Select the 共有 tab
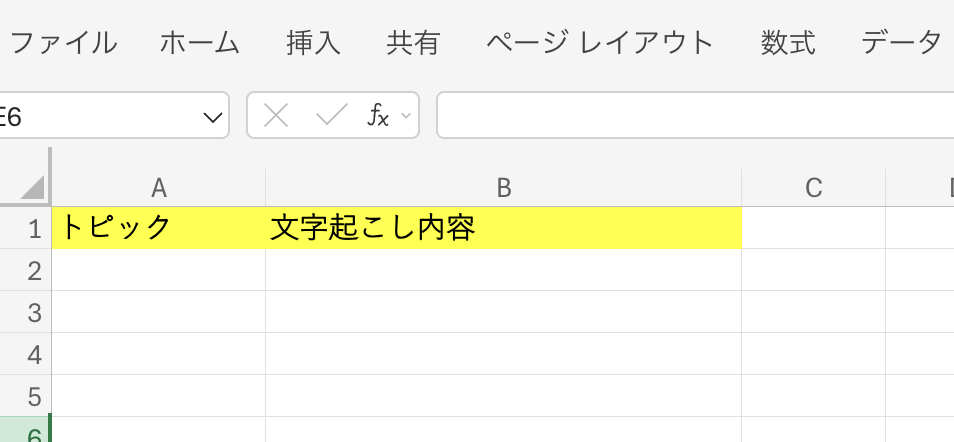 413,42
